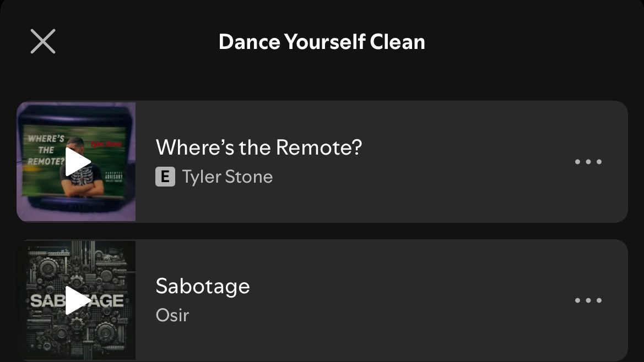Screen dimensions: 644x362
Task: Open the three-dot menu for Sabotage
Action: (588, 300)
